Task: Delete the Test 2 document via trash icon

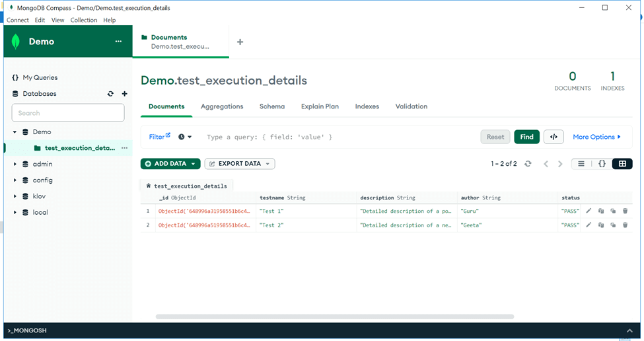Action: coord(626,225)
